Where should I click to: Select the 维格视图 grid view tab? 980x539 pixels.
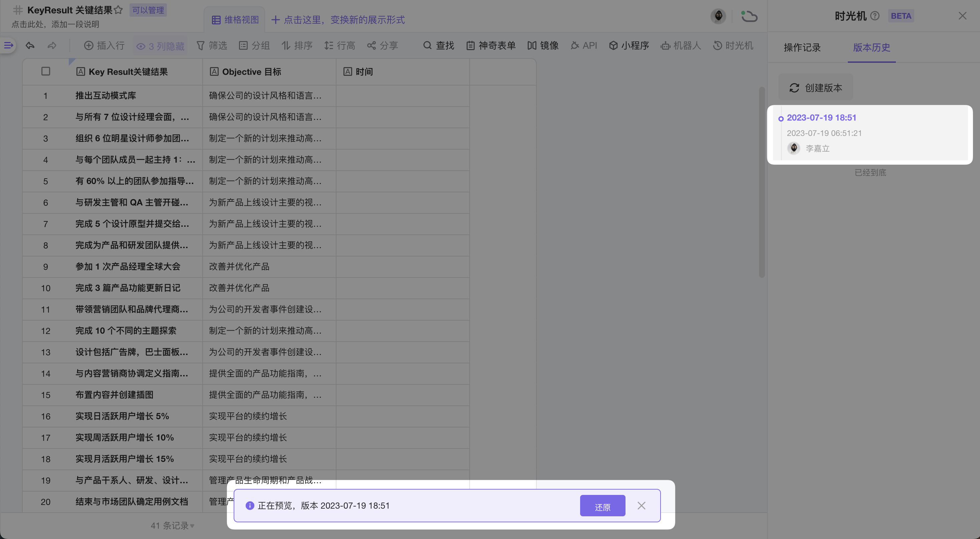[235, 20]
